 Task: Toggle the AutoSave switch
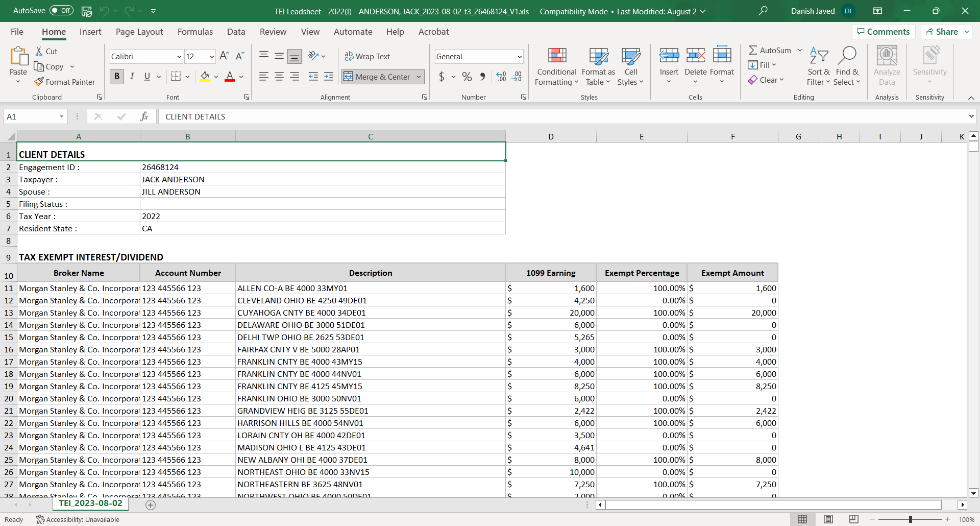click(x=61, y=11)
